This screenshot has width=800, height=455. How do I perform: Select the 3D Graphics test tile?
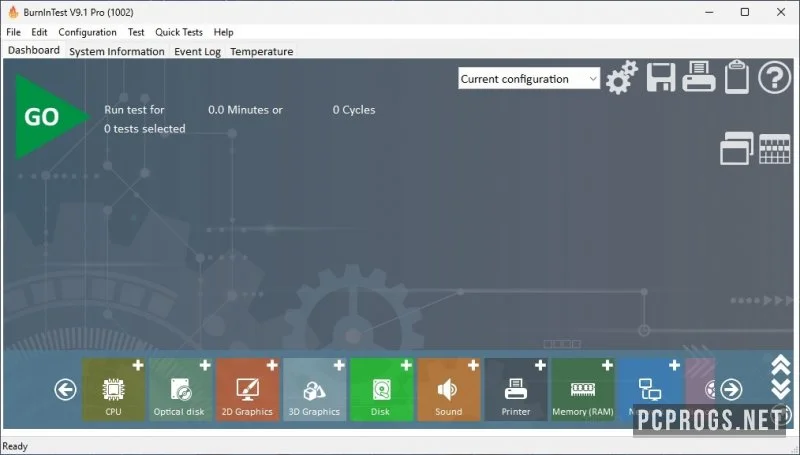tap(314, 390)
